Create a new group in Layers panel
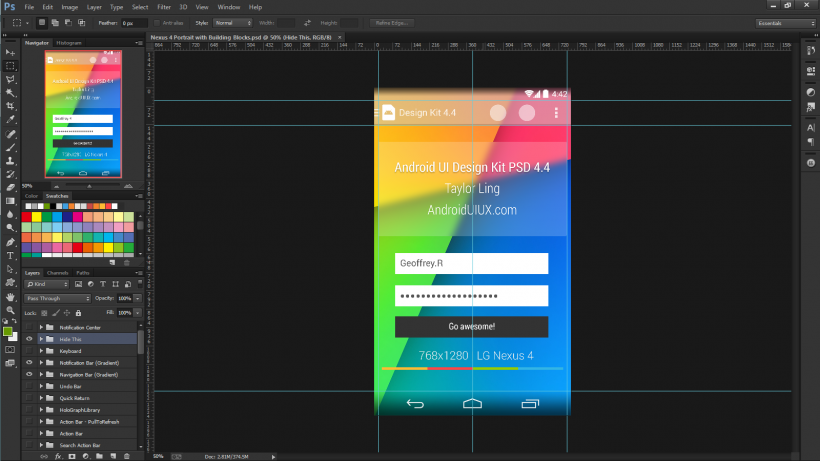 coord(99,456)
